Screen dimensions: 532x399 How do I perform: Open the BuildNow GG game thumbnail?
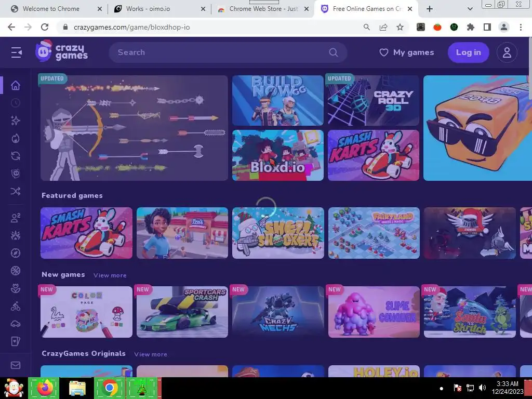278,100
